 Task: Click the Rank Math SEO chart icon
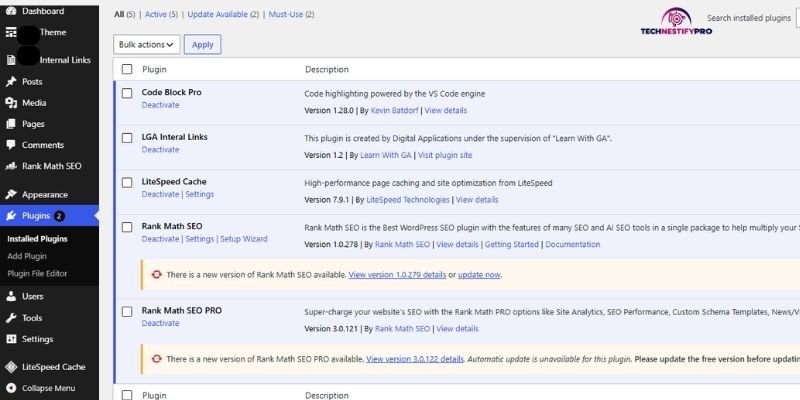pos(11,166)
